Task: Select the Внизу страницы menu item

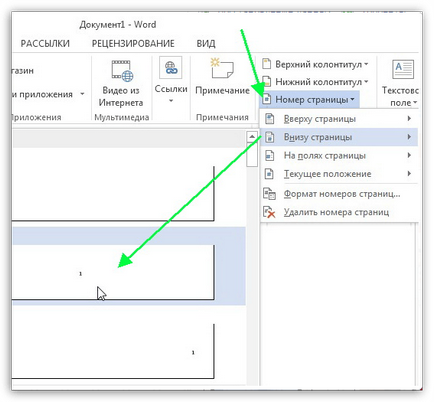Action: [x=339, y=137]
